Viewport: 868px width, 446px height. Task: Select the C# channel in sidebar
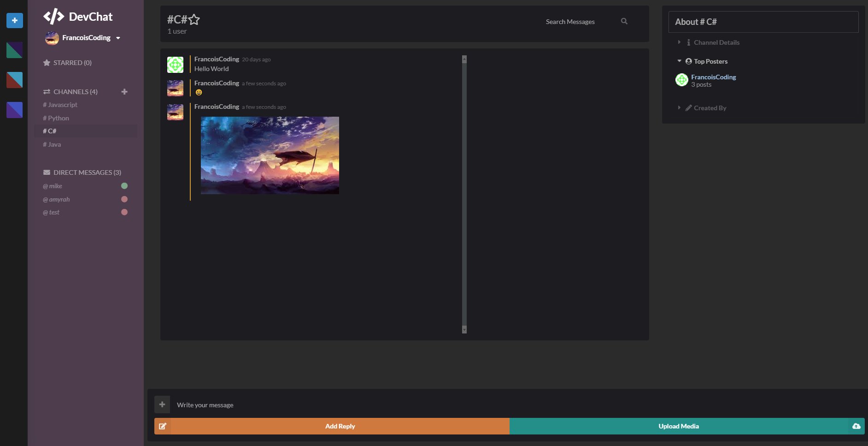[x=86, y=131]
